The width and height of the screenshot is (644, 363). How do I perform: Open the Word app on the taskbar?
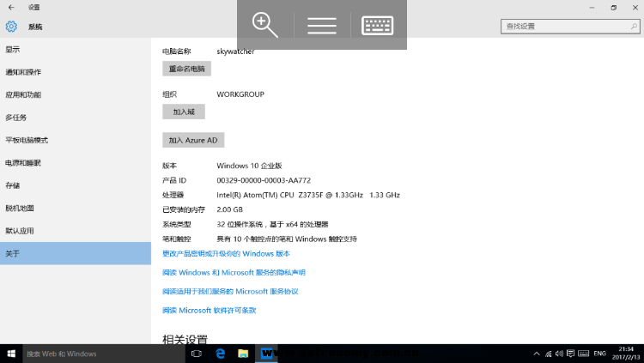[x=266, y=354]
